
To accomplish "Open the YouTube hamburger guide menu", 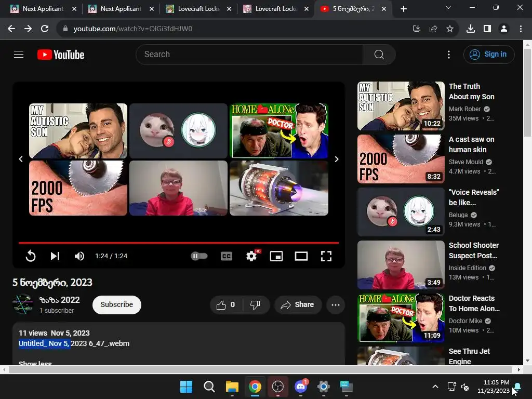I will (x=19, y=54).
